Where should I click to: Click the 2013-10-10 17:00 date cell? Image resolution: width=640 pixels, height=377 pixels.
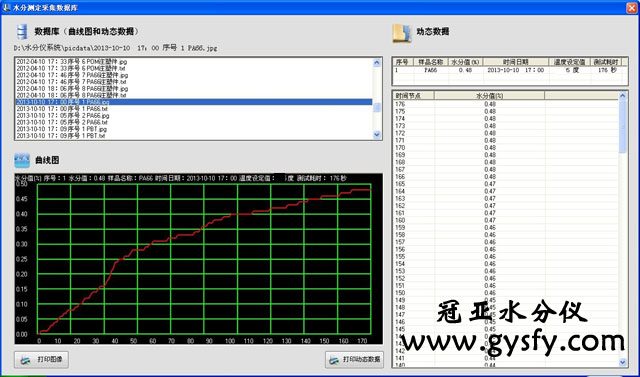[516, 70]
